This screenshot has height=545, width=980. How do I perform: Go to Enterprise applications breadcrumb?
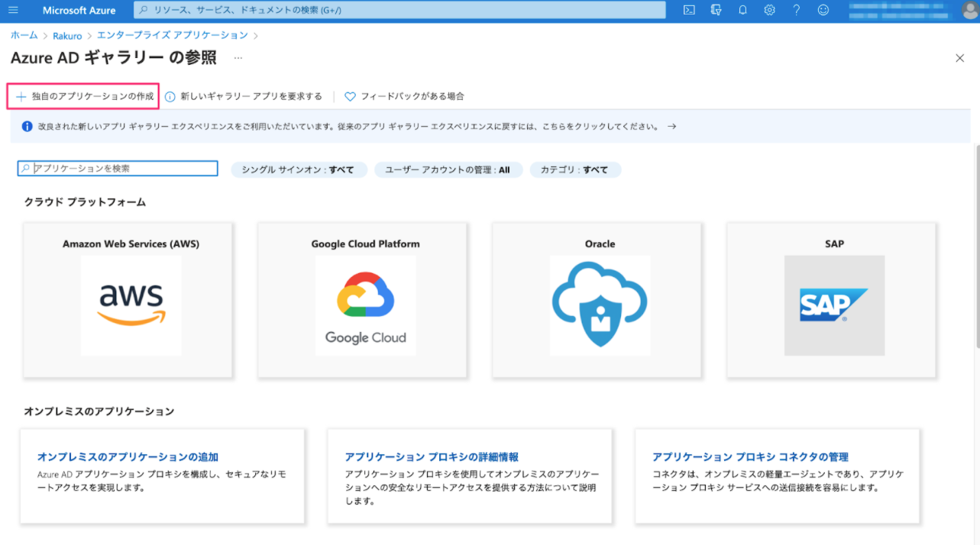click(x=173, y=35)
